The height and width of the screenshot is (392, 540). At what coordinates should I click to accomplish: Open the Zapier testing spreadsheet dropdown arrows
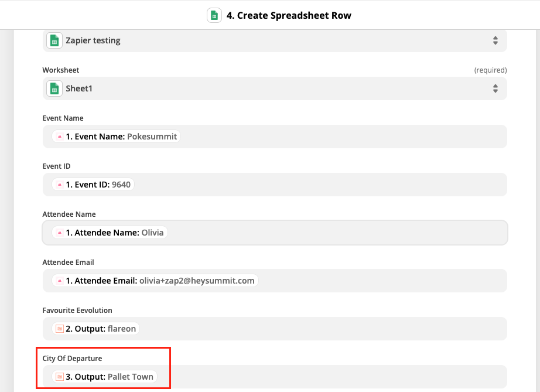point(495,40)
